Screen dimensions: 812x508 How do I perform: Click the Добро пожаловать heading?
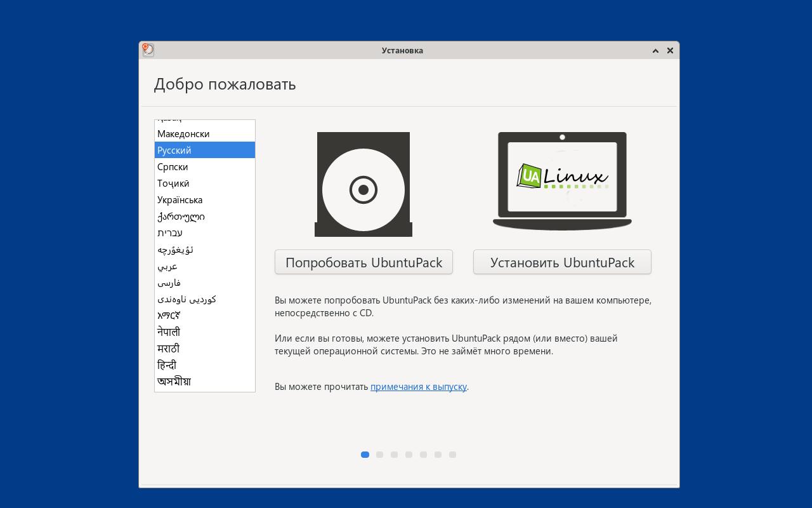225,84
